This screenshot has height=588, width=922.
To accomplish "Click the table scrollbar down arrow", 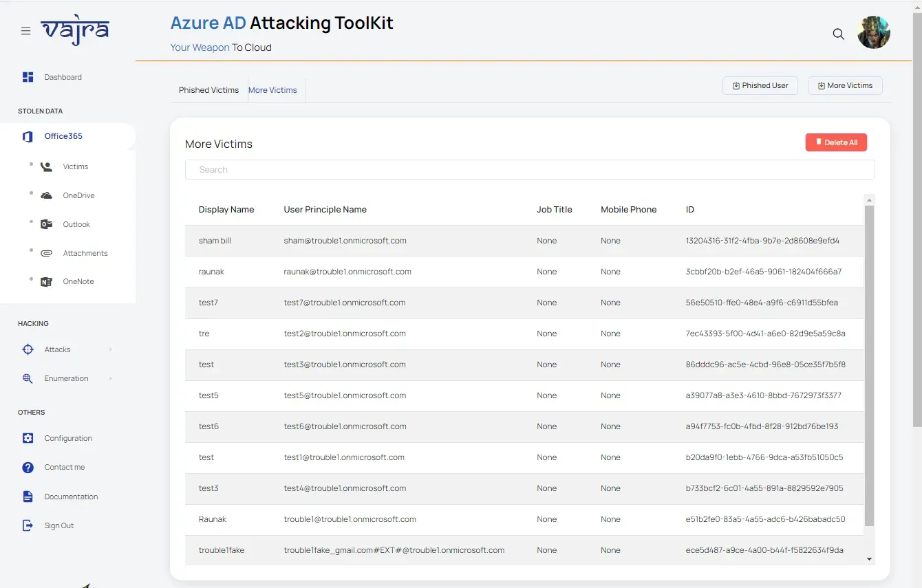I will (x=869, y=559).
